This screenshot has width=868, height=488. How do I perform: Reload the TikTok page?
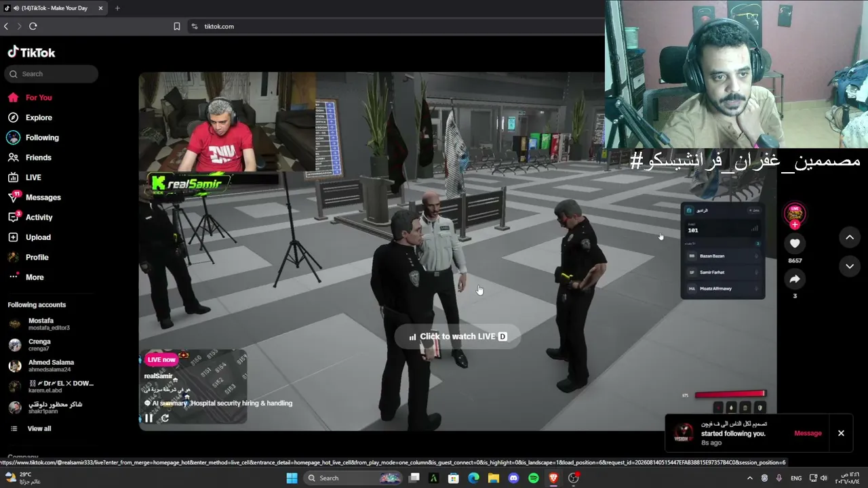click(x=33, y=26)
